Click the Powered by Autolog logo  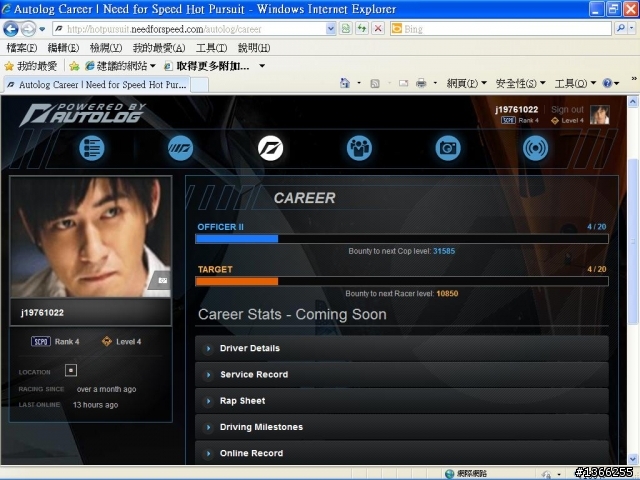(82, 114)
